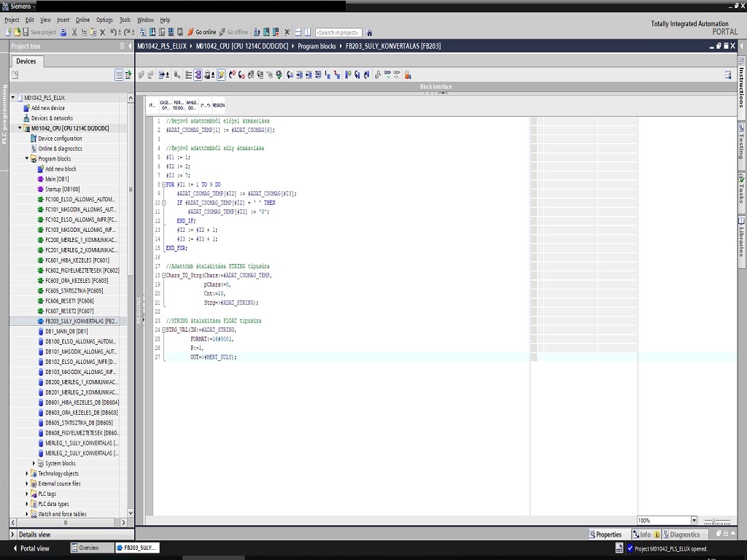The image size is (747, 560).
Task: Open the Info inspector tab
Action: pos(646,534)
